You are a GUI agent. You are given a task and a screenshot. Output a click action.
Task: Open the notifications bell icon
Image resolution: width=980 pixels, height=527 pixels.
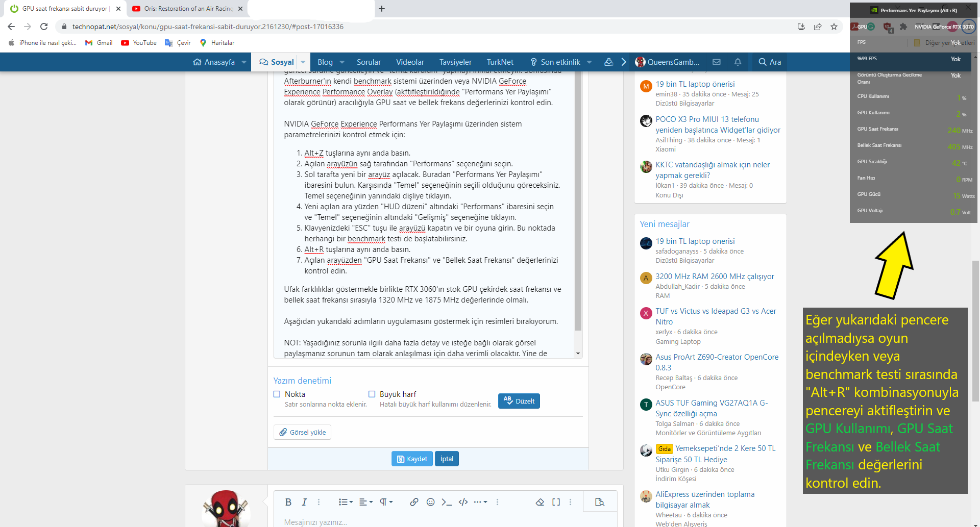click(738, 62)
